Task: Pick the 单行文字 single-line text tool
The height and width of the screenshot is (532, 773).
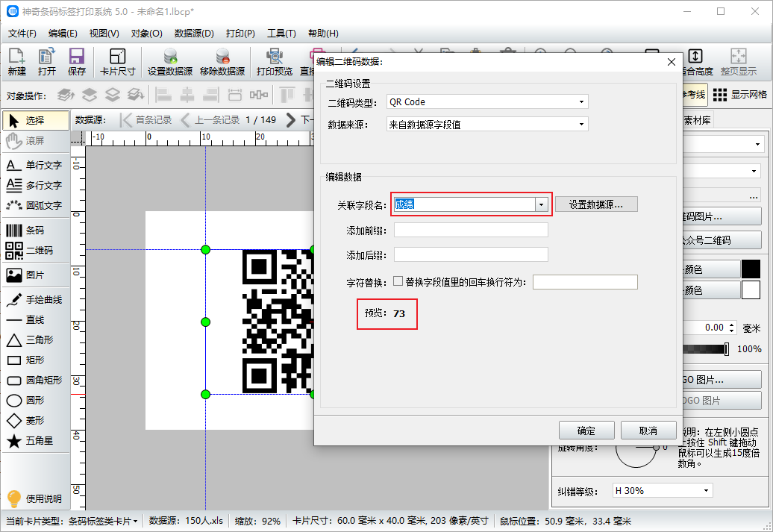Action: pos(36,165)
